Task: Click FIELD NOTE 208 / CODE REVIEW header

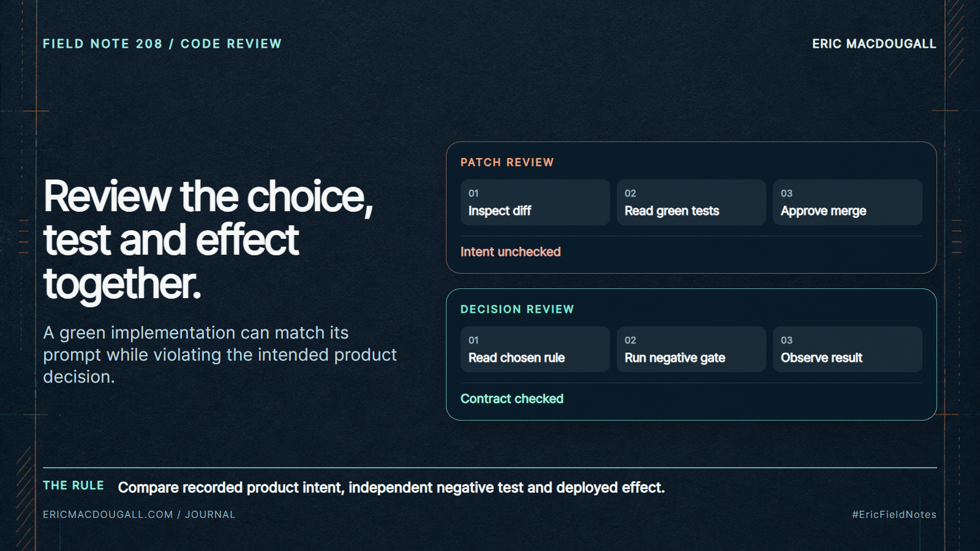Action: pos(162,44)
